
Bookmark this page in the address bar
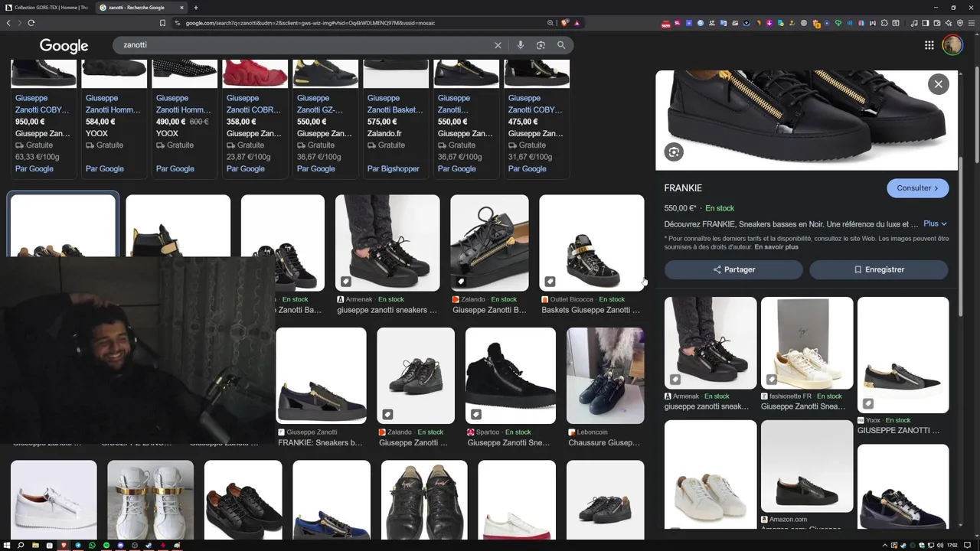tap(162, 23)
